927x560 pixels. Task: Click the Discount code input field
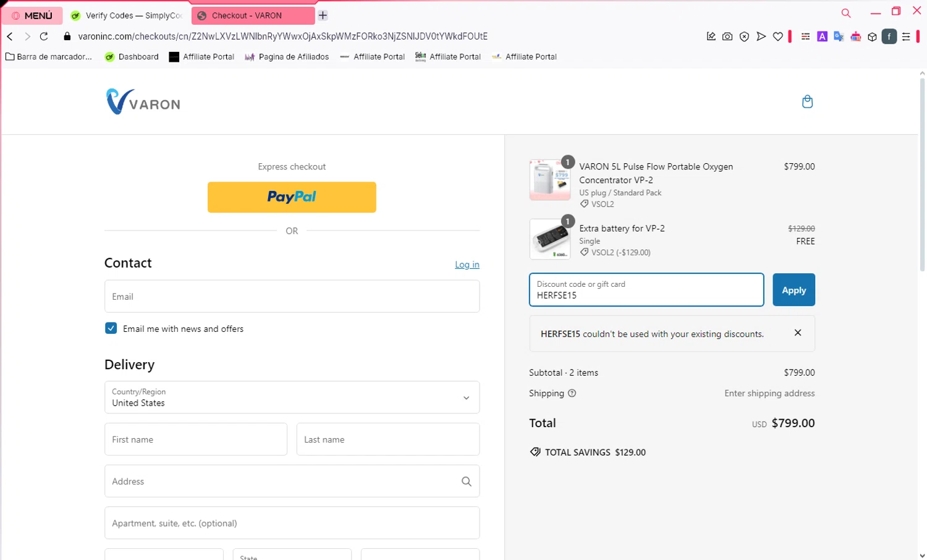646,290
